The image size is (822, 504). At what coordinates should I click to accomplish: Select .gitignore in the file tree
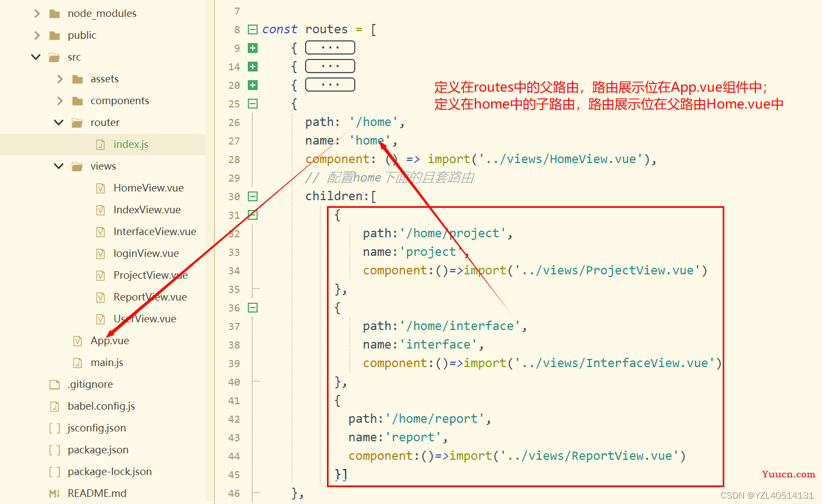[x=90, y=385]
